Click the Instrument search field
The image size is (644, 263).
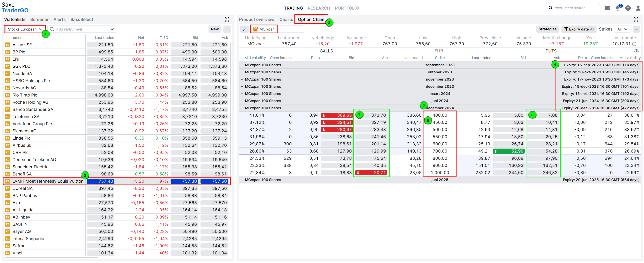click(575, 8)
